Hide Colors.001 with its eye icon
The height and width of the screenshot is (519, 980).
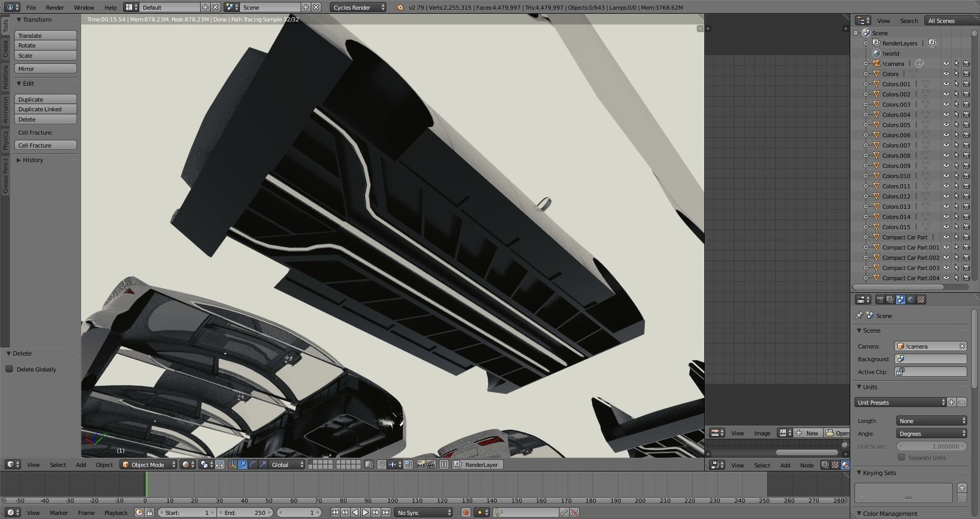[x=946, y=84]
